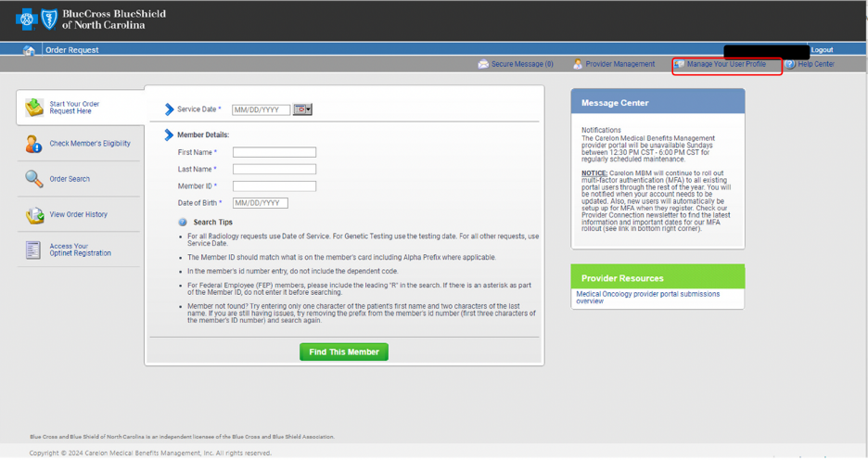This screenshot has width=868, height=460.
Task: Click the Service Date input field
Action: coord(261,109)
